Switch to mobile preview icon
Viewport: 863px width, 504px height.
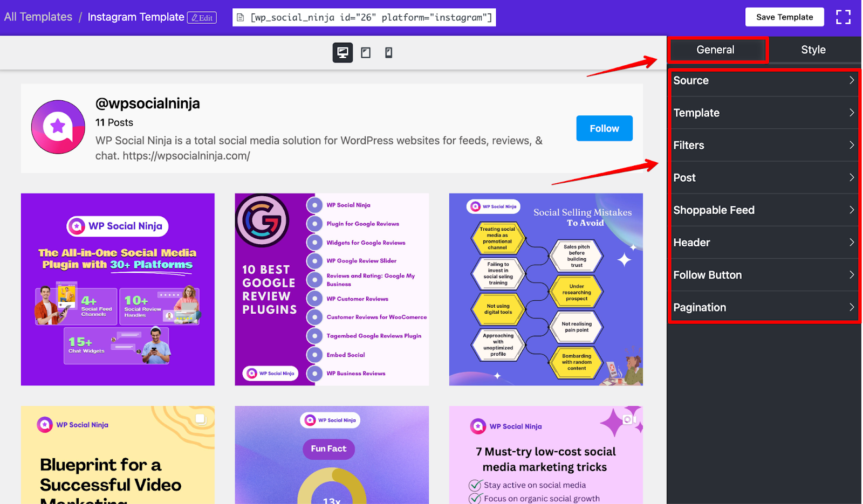pos(388,53)
